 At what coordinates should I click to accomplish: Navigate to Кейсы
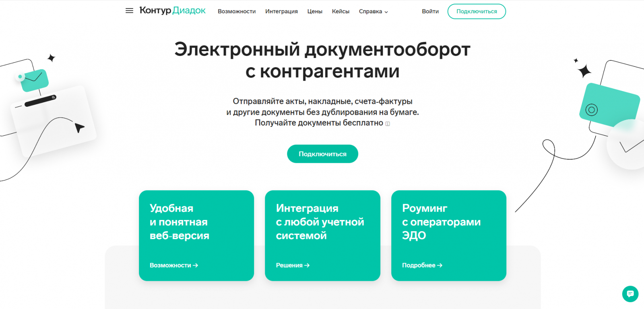[x=341, y=11]
